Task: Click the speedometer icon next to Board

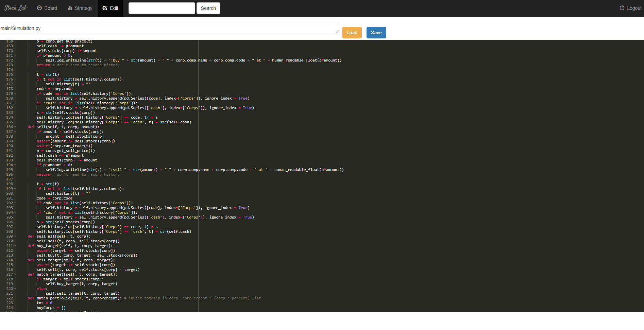Action: [39, 8]
